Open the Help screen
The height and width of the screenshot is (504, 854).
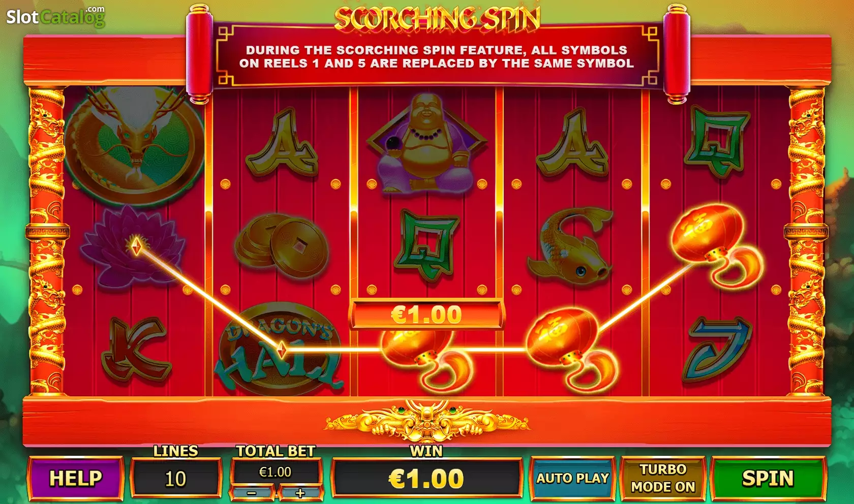[76, 478]
